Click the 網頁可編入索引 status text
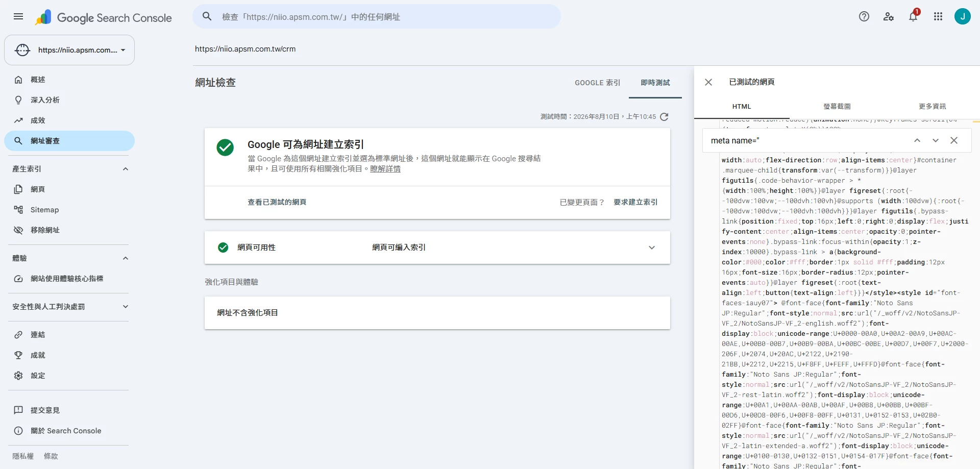 point(399,248)
